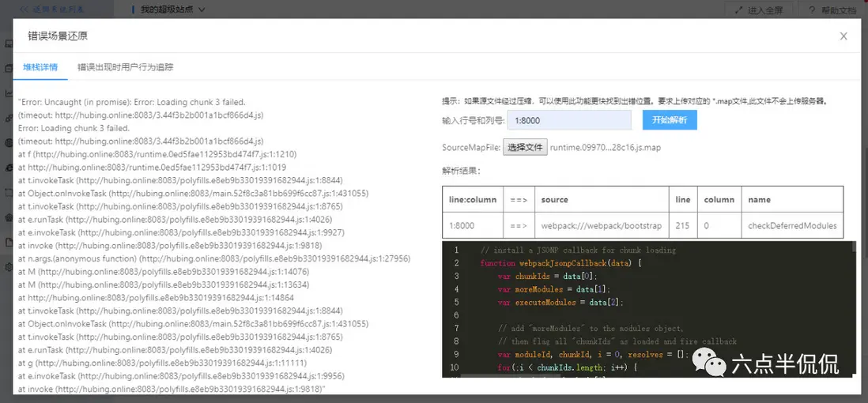This screenshot has height=403, width=868.
Task: Click code line 'for(;i < chunkIds.length; i++)'
Action: 568,367
